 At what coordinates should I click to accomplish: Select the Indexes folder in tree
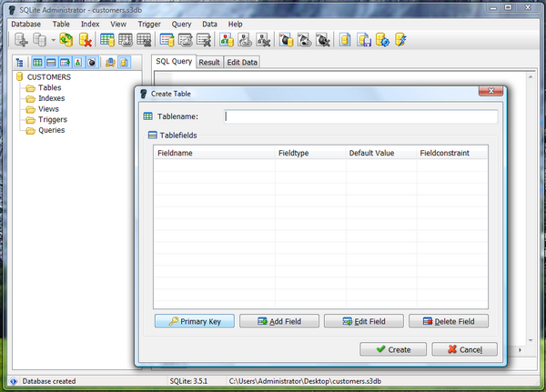point(52,98)
